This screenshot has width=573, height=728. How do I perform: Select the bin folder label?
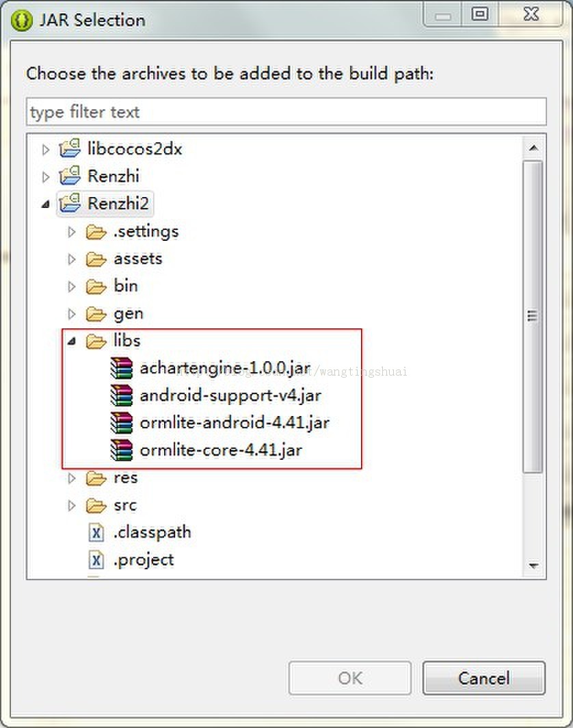point(126,285)
